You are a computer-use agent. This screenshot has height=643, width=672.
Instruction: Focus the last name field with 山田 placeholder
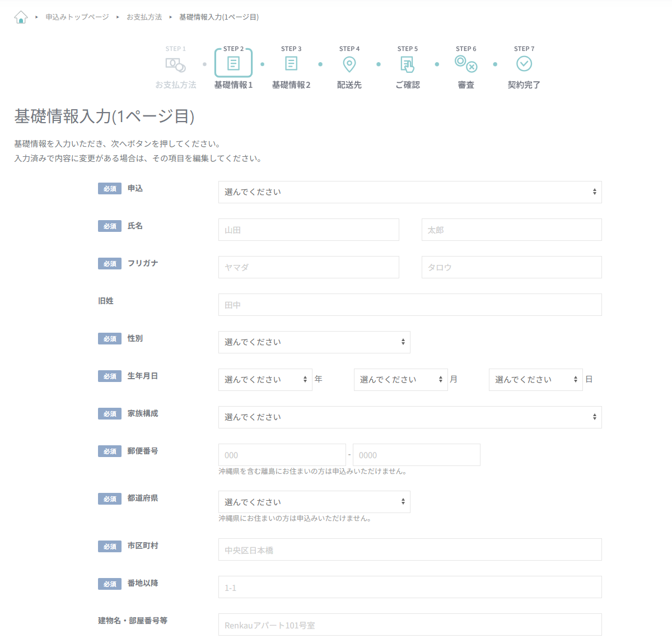point(309,230)
